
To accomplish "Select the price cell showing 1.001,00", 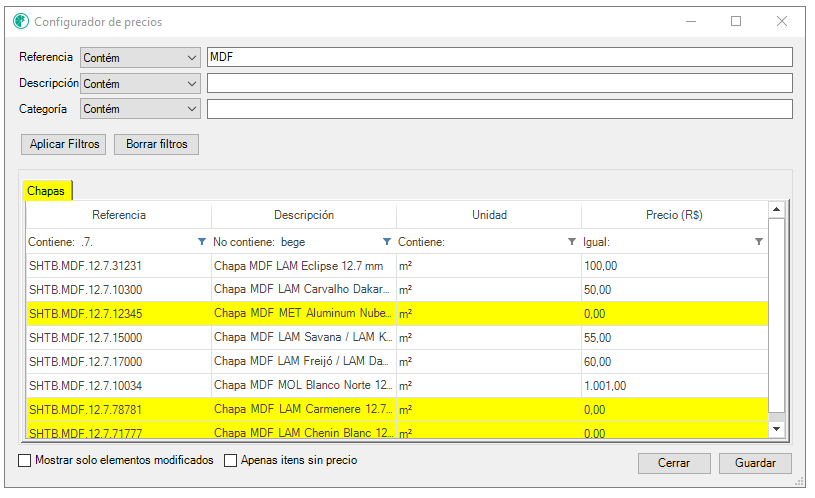I will pyautogui.click(x=673, y=386).
